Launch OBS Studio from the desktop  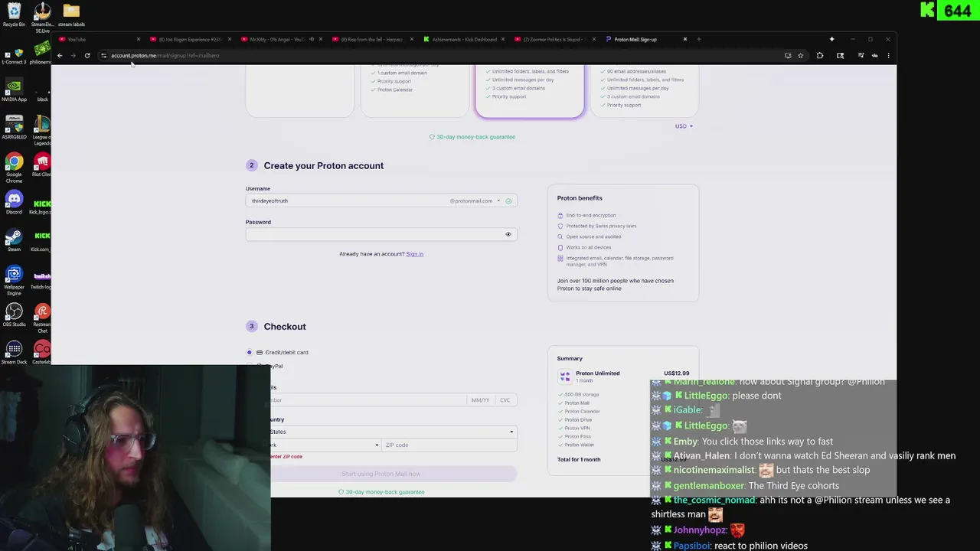click(14, 315)
